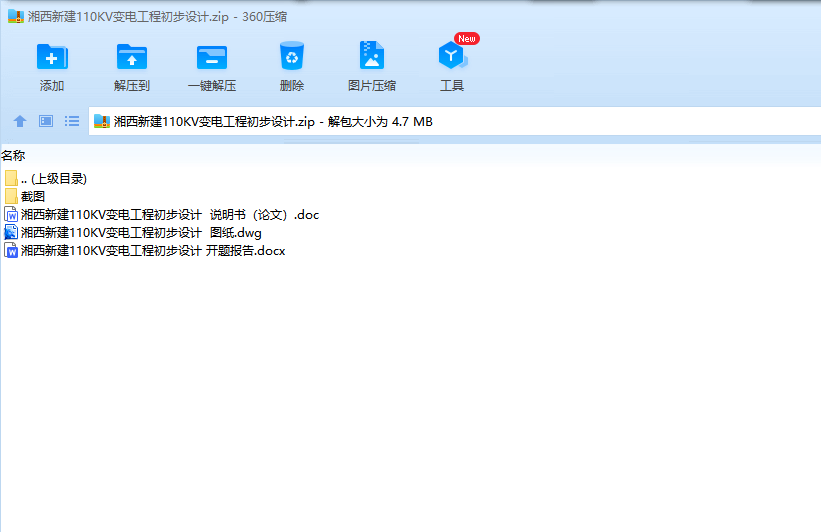Screen dimensions: 821x532
Task: Click the 删除 (Delete) trash icon
Action: pyautogui.click(x=292, y=56)
